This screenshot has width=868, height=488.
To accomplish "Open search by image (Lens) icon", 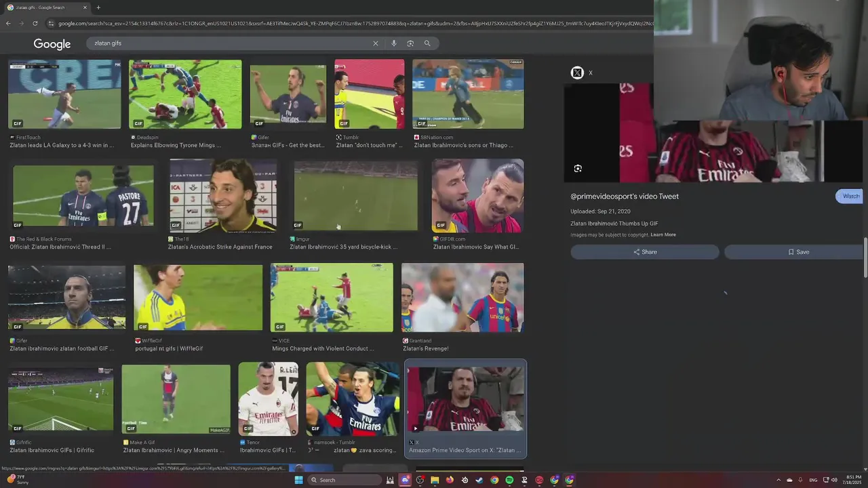I will [x=410, y=43].
